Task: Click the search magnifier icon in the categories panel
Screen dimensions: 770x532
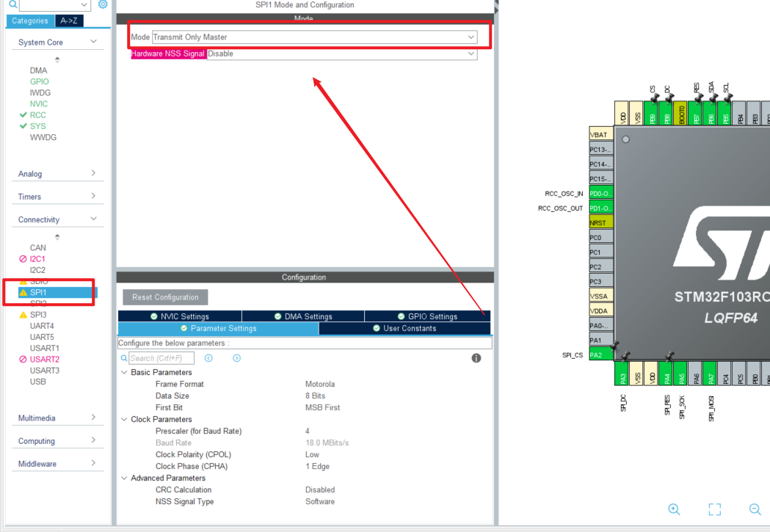Action: tap(13, 4)
